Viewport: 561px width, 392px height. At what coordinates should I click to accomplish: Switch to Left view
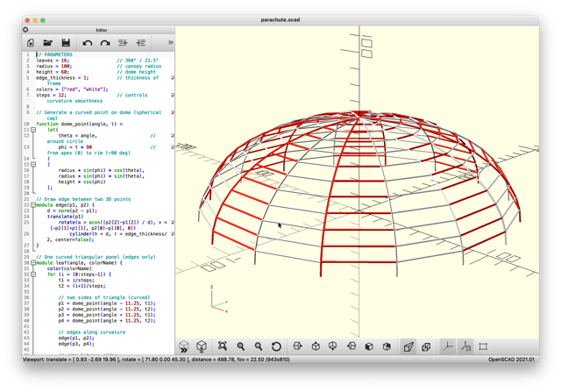tap(352, 346)
